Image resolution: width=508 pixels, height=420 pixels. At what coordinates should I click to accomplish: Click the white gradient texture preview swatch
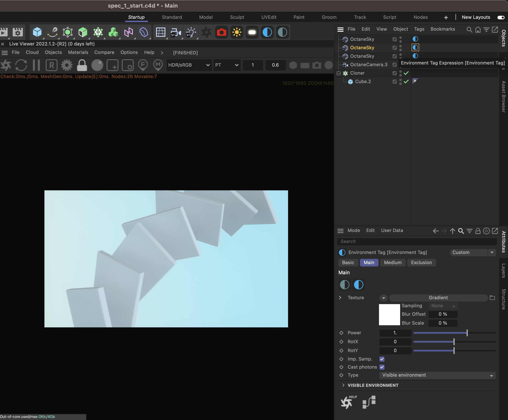389,315
